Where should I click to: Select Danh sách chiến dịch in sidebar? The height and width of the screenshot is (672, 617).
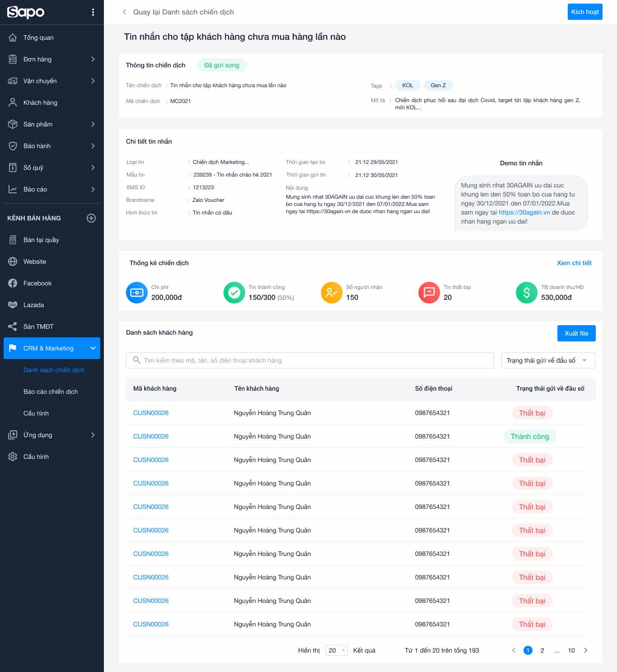54,370
